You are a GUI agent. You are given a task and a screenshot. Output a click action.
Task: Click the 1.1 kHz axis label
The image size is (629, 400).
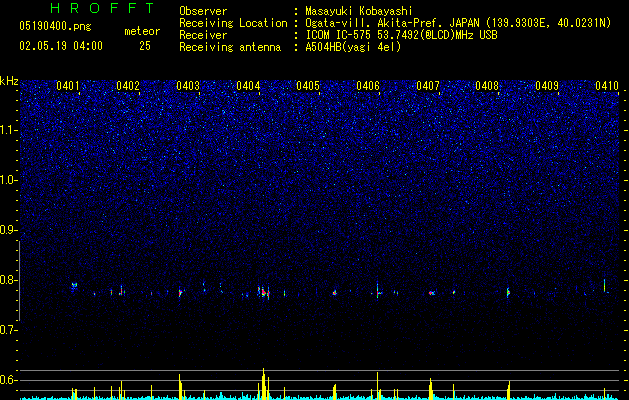click(9, 130)
